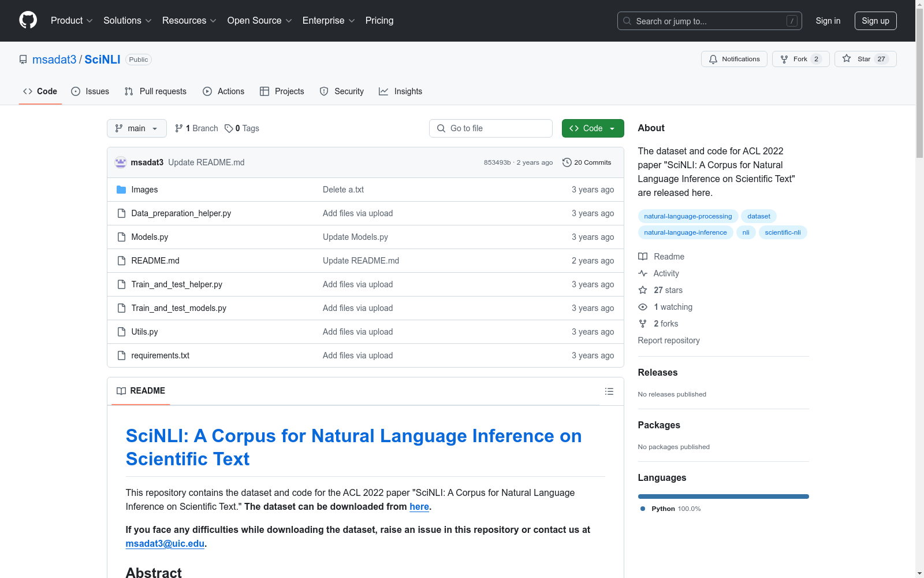Viewport: 924px width, 578px height.
Task: Click the Fork icon button
Action: (784, 59)
